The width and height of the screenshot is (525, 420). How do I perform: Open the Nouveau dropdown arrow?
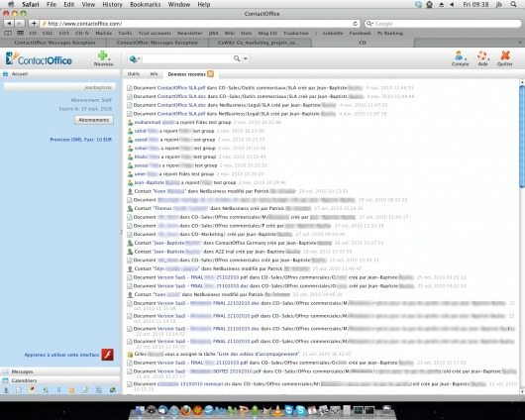point(109,59)
